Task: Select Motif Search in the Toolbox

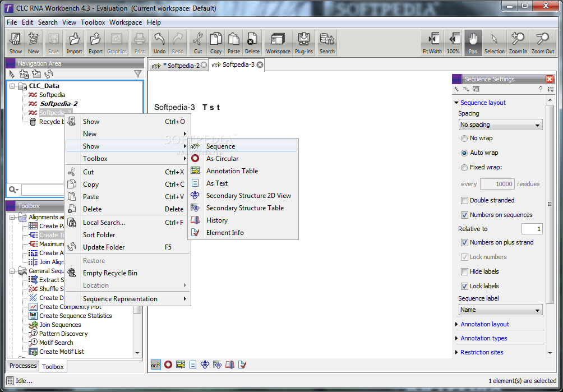Action: click(x=56, y=343)
